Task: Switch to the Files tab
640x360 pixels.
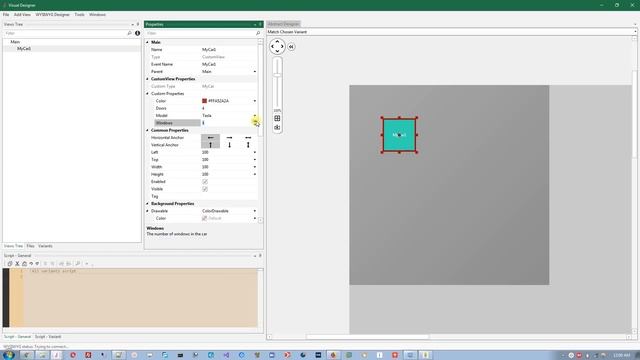Action: point(31,246)
